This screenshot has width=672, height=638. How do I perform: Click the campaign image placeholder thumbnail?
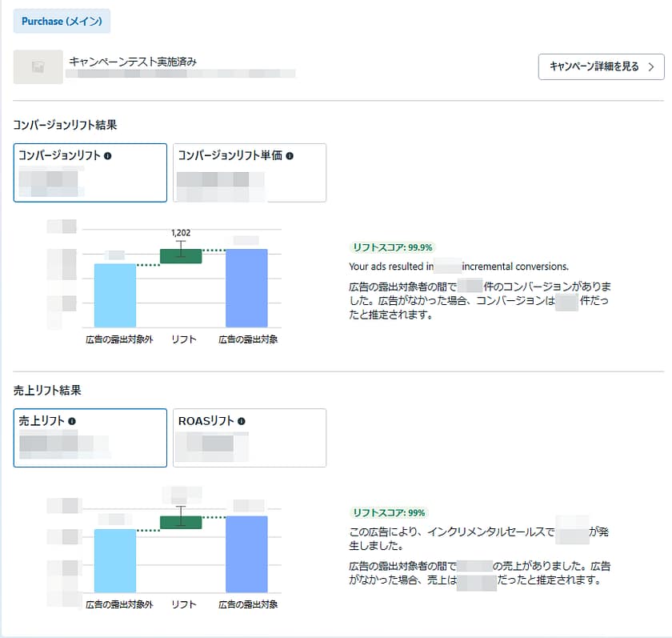click(38, 67)
